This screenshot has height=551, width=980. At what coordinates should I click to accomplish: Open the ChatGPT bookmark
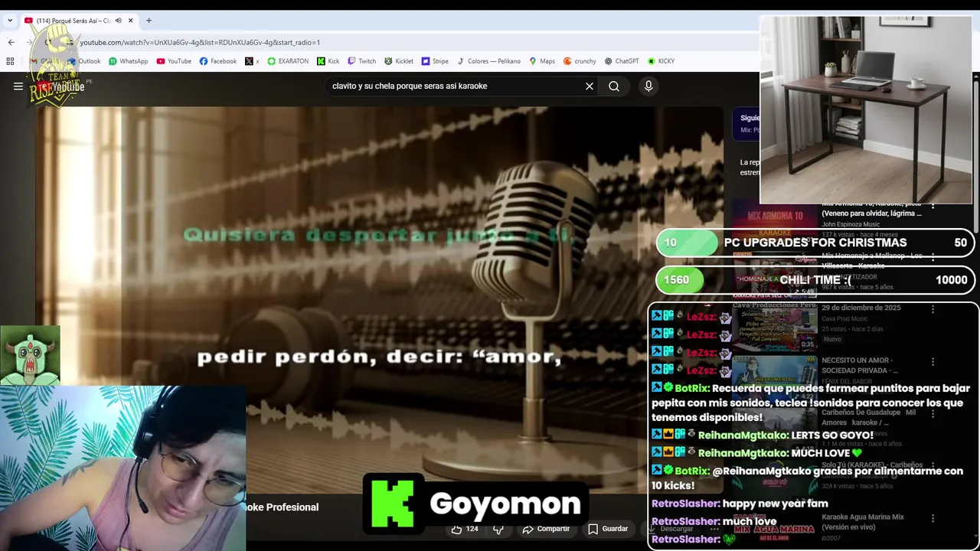pyautogui.click(x=621, y=61)
